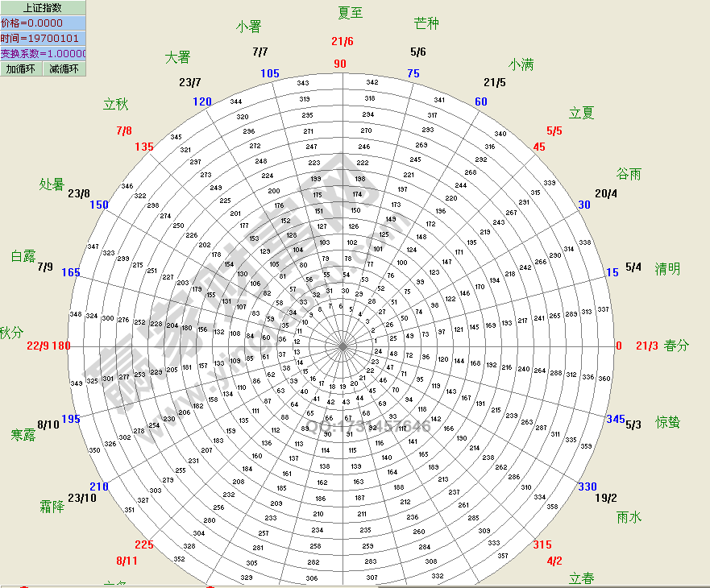Click the 春分 label on the right

pyautogui.click(x=677, y=346)
